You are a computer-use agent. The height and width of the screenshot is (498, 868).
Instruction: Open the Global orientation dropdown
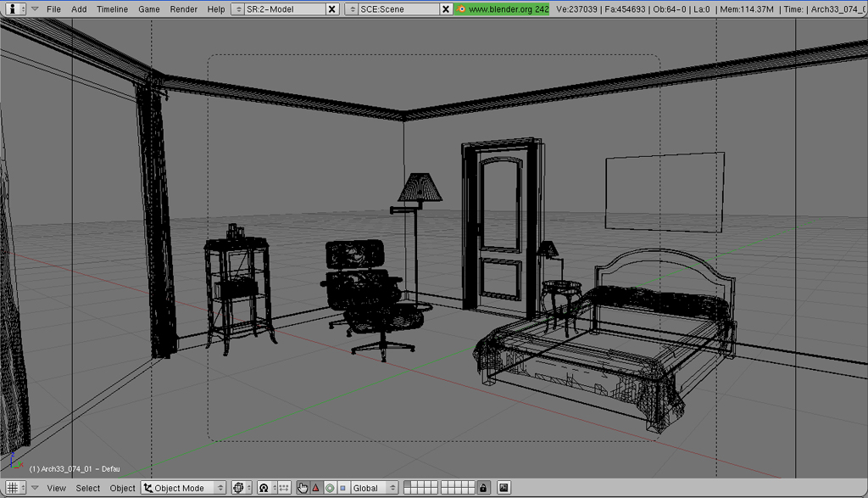pos(374,488)
